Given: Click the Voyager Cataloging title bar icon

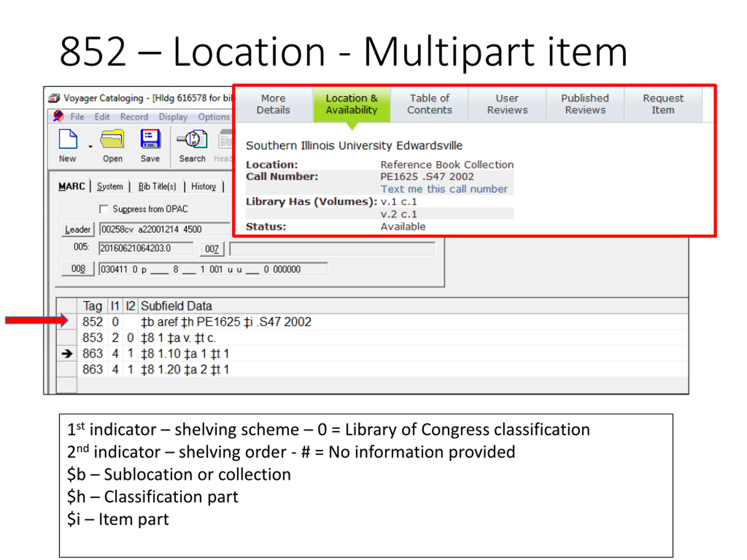Looking at the screenshot, I should pos(54,98).
